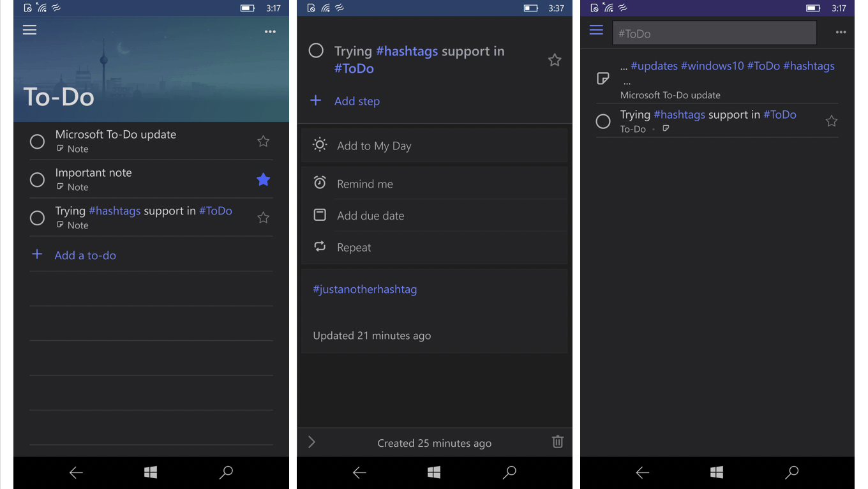Click alarm clock reminder icon
This screenshot has height=489, width=868.
pyautogui.click(x=320, y=183)
